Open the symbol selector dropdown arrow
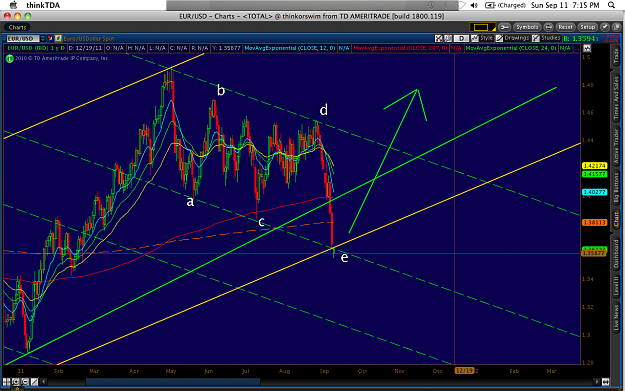The image size is (625, 391). click(43, 39)
